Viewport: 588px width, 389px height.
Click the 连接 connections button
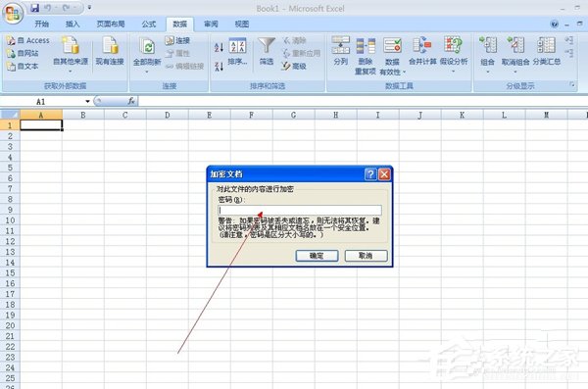click(x=177, y=40)
